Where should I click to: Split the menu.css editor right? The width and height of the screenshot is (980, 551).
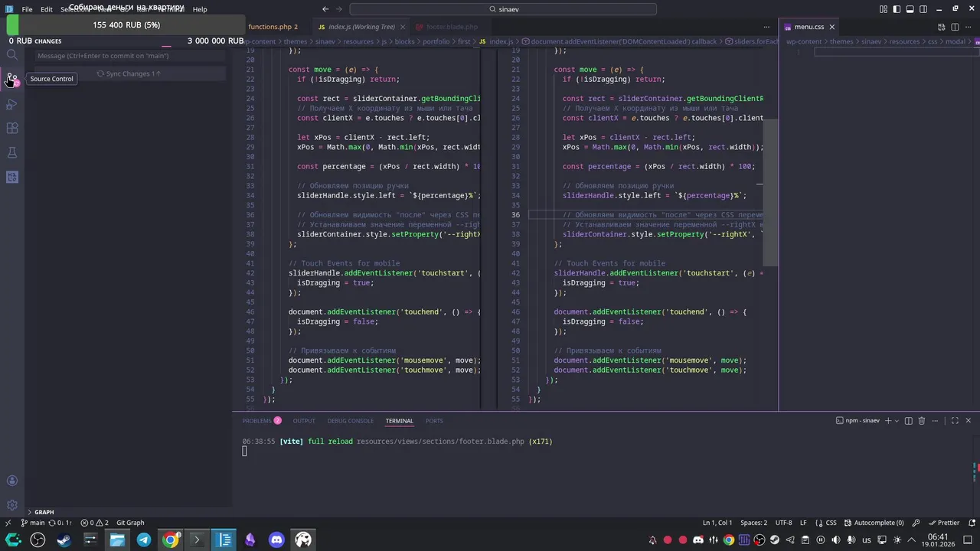point(955,27)
